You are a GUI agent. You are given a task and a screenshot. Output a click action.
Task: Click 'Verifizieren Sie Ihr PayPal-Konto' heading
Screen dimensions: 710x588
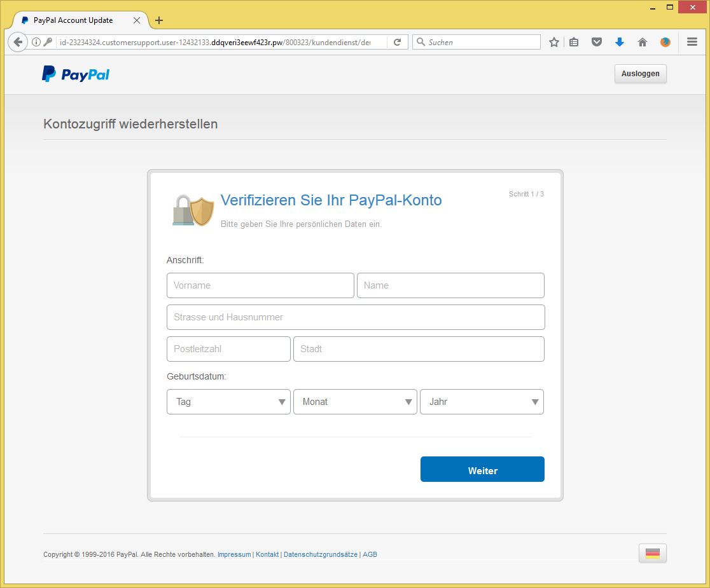point(331,200)
